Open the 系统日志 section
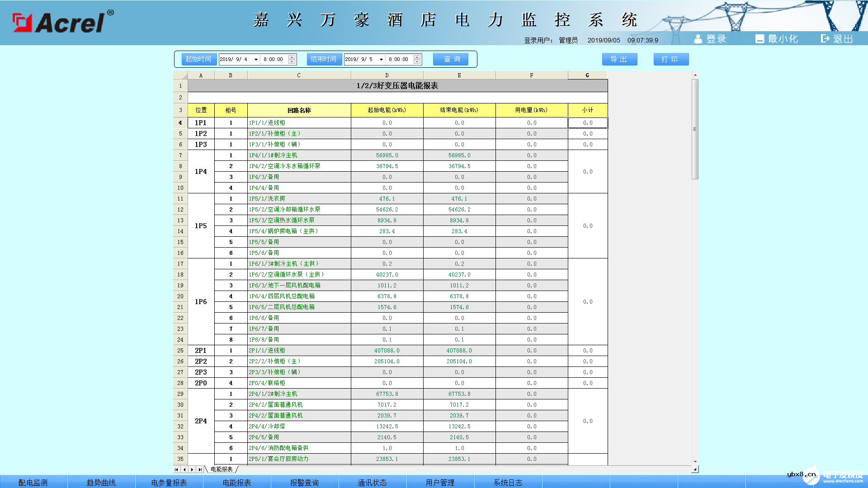 pyautogui.click(x=508, y=482)
